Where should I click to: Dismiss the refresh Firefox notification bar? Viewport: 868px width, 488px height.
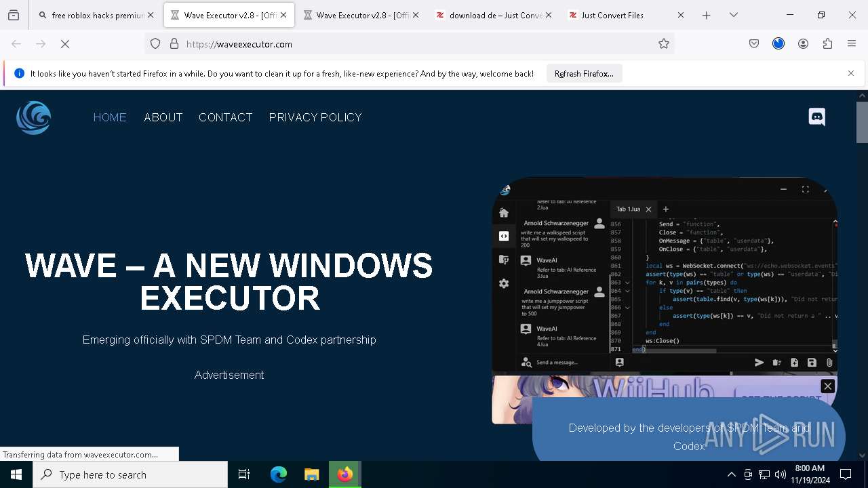(851, 73)
